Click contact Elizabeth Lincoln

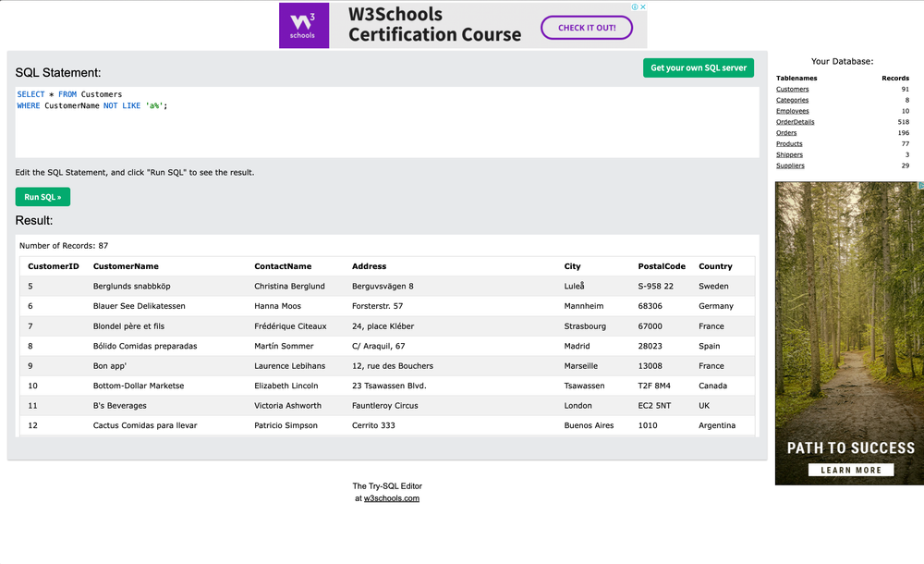[286, 386]
